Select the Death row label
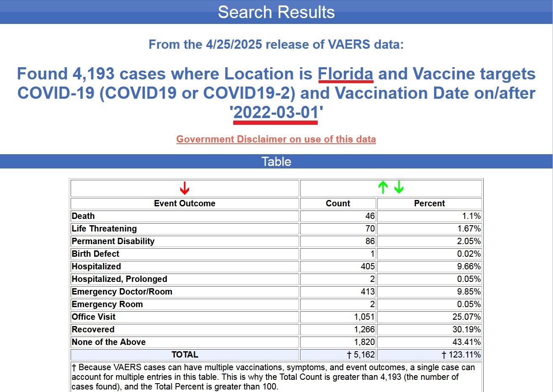This screenshot has height=392, width=553. [83, 216]
